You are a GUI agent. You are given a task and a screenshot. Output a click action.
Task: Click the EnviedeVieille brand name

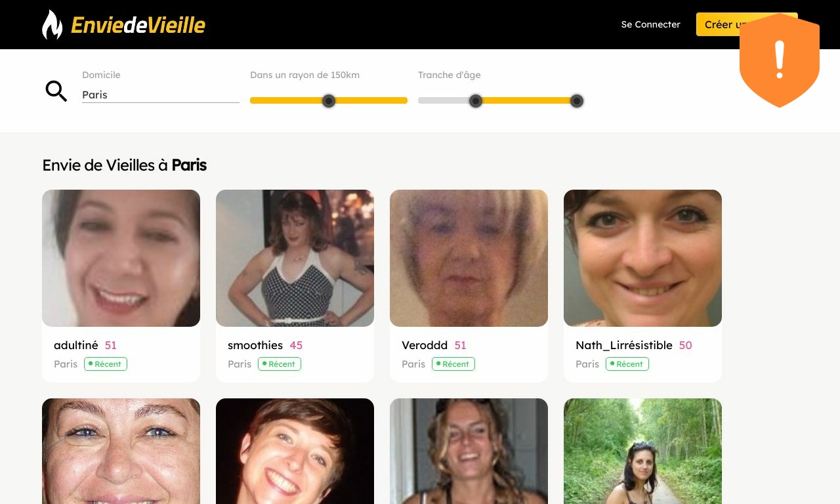(x=138, y=25)
